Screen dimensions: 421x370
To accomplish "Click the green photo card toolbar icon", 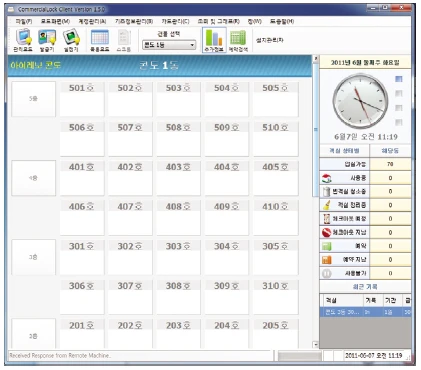I will [71, 37].
